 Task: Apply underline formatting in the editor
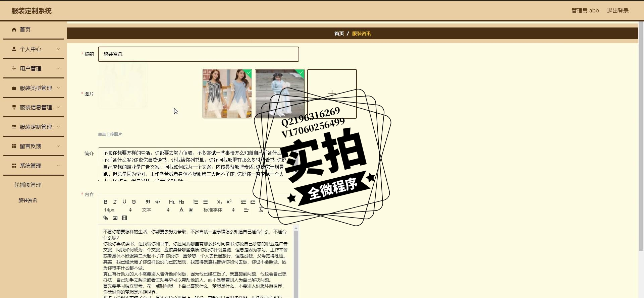pos(124,202)
